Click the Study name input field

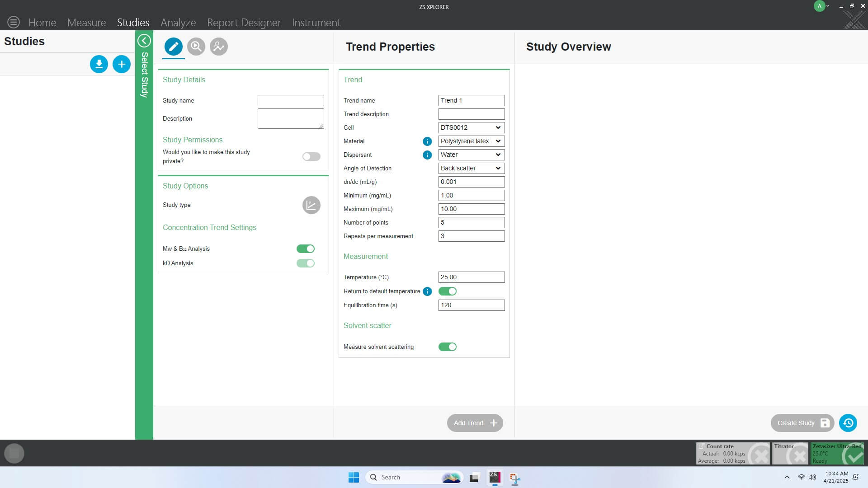pyautogui.click(x=291, y=101)
